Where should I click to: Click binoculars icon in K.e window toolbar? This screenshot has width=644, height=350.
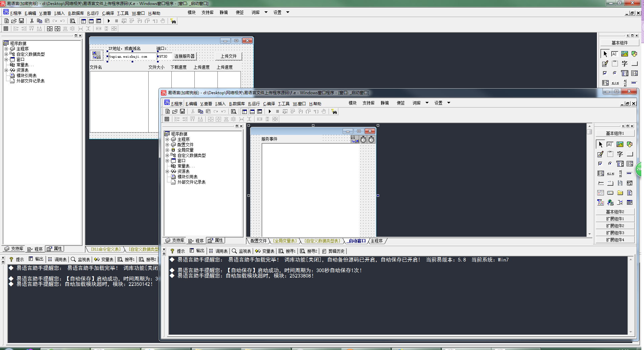(173, 21)
